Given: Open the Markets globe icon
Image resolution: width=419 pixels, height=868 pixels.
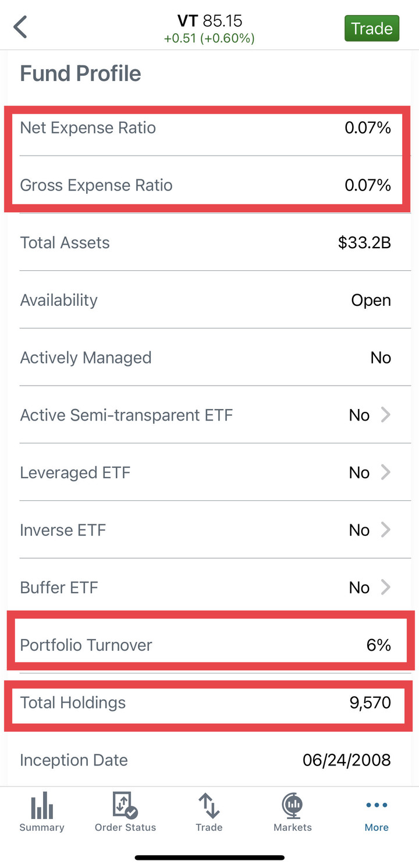Looking at the screenshot, I should pos(293,807).
